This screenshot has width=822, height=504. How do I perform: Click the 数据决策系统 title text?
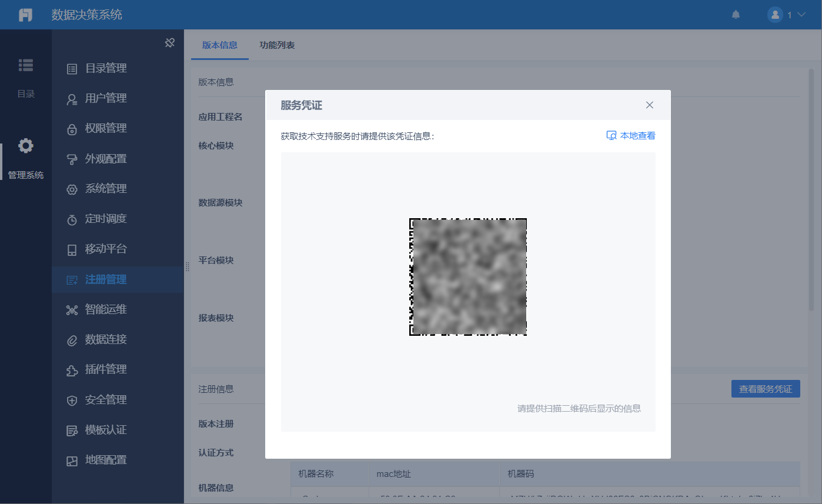87,15
